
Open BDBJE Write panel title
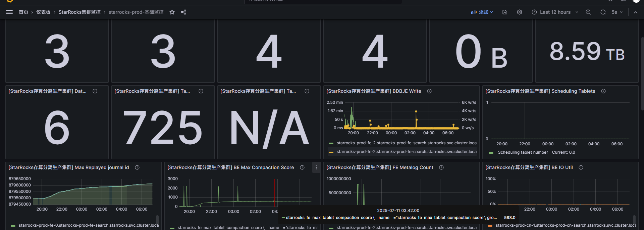[x=374, y=91]
